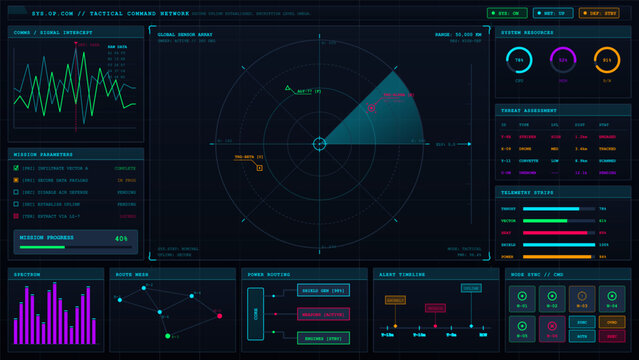Click the cyan THRUST telemetry bar
639x360 pixels.
pos(559,209)
